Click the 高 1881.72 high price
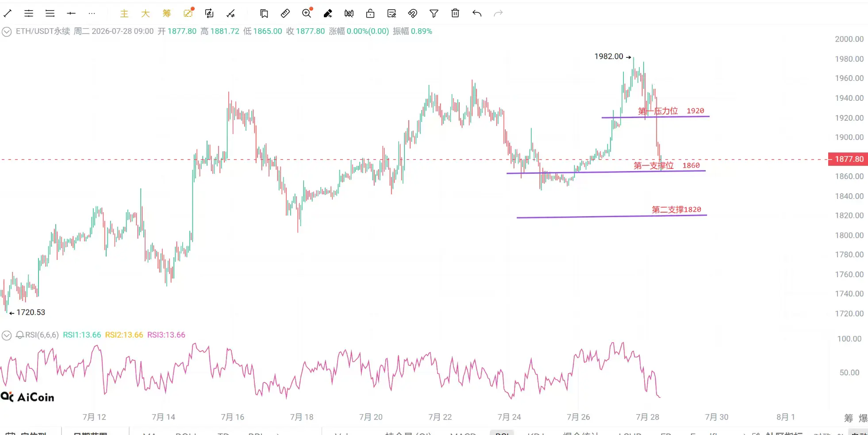Image resolution: width=868 pixels, height=435 pixels. click(x=220, y=31)
